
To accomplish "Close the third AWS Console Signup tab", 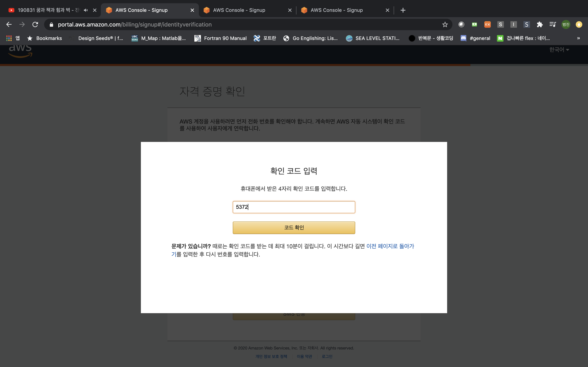I will click(x=387, y=10).
